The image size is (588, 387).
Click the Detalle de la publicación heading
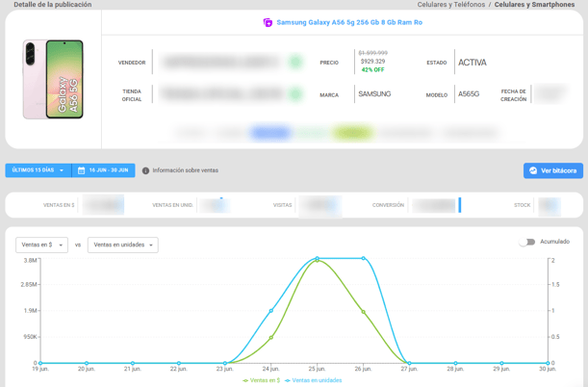pos(53,5)
